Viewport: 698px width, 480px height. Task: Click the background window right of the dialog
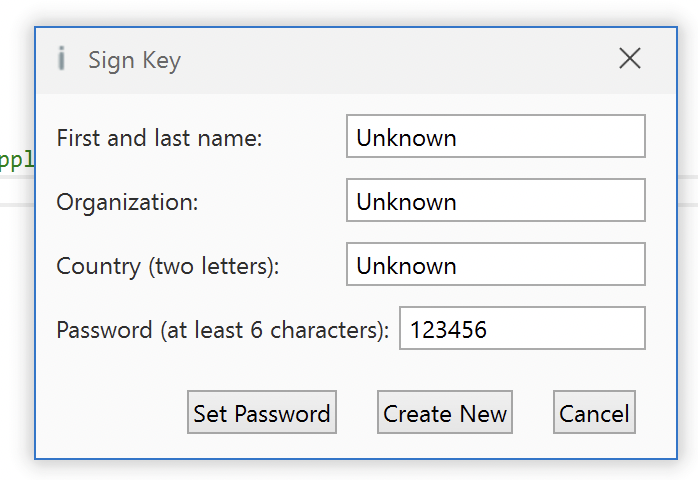point(688,300)
